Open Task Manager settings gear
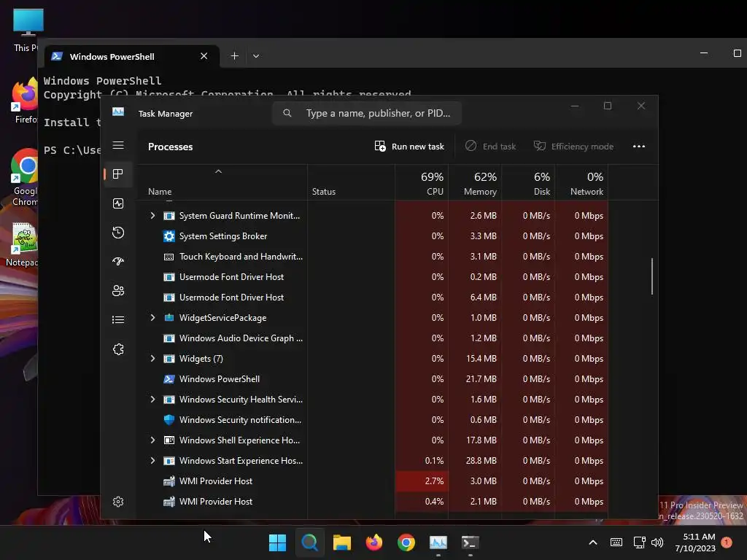This screenshot has height=560, width=747. pos(118,502)
